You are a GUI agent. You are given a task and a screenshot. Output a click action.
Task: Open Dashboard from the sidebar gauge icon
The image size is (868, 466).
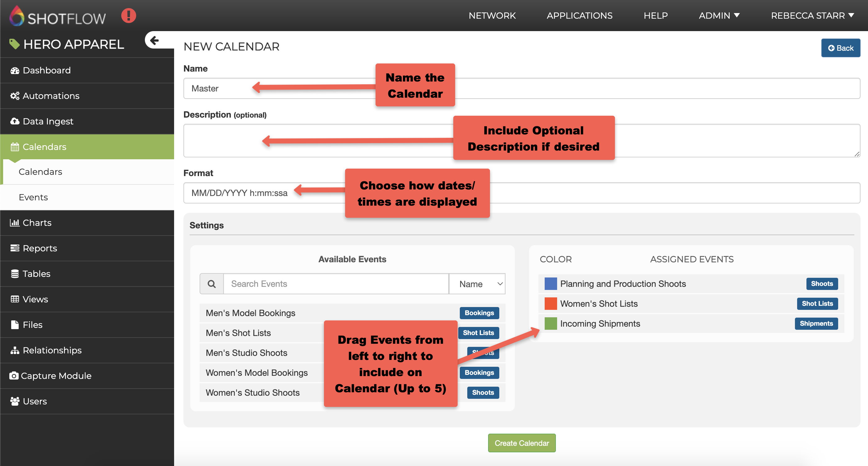pos(15,71)
